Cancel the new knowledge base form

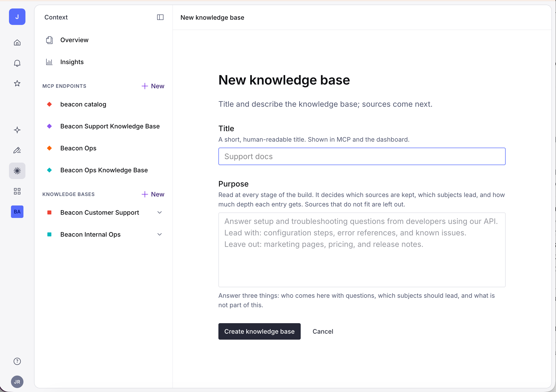pyautogui.click(x=323, y=331)
